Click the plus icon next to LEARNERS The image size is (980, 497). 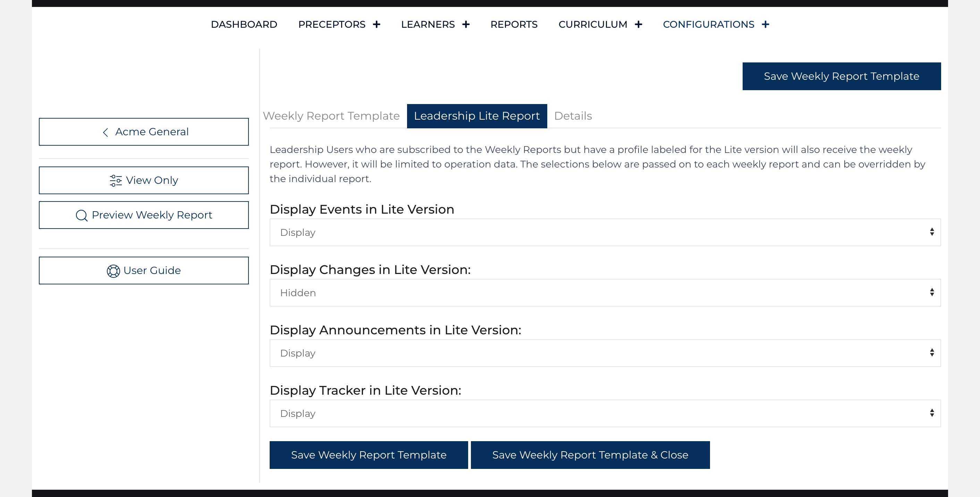[x=466, y=24]
